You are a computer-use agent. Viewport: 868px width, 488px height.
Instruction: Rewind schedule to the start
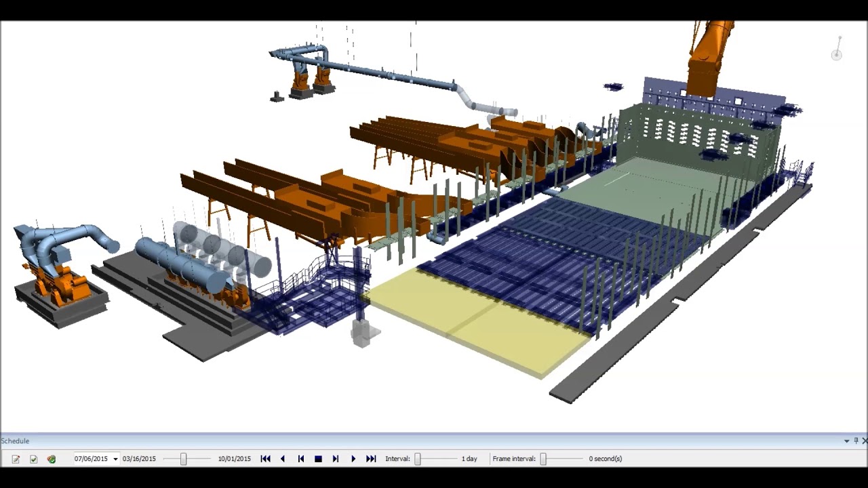pos(265,459)
